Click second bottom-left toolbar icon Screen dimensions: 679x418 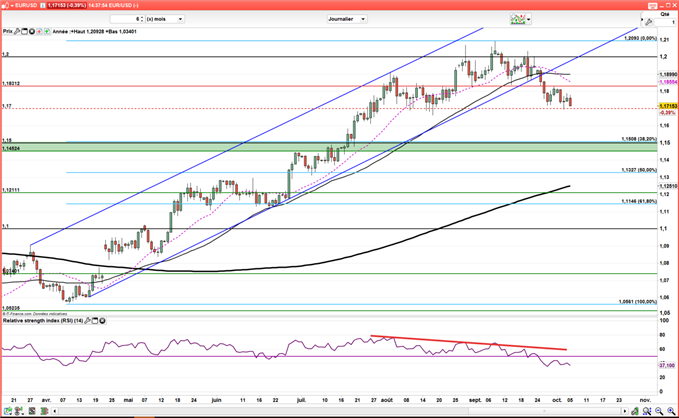20,411
